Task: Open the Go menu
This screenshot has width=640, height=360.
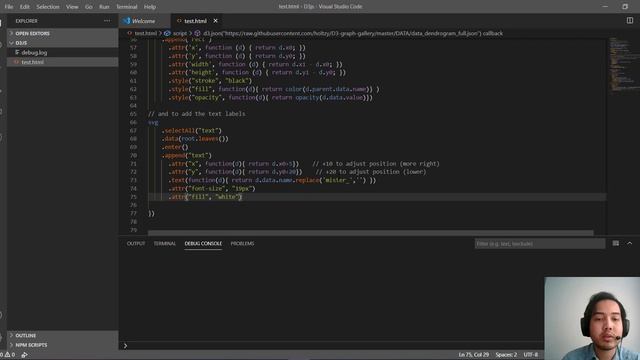Action: [x=89, y=7]
